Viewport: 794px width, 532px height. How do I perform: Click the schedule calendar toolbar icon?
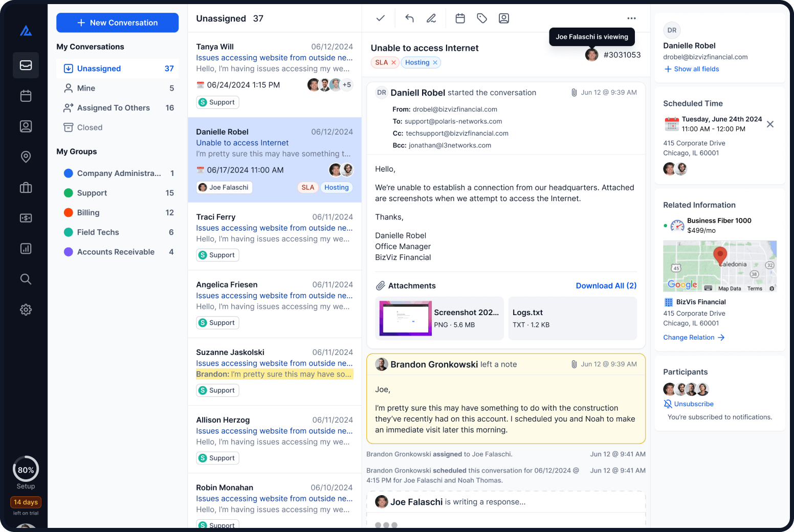460,18
